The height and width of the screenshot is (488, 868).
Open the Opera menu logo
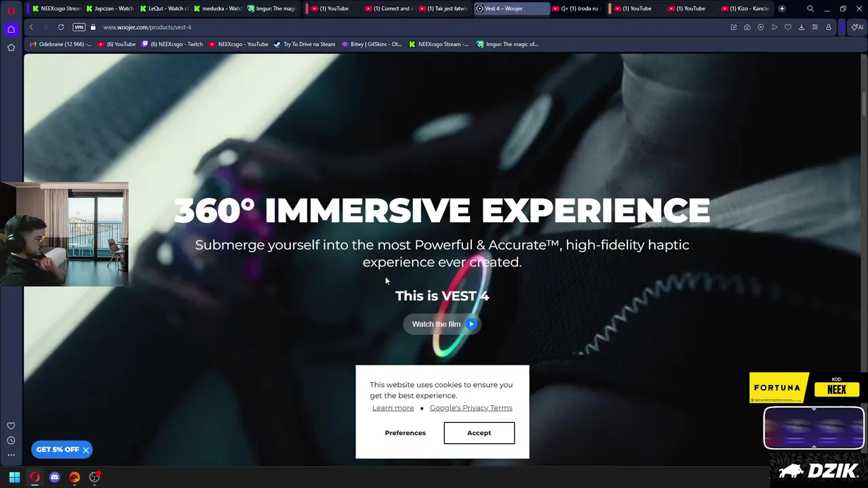[11, 10]
